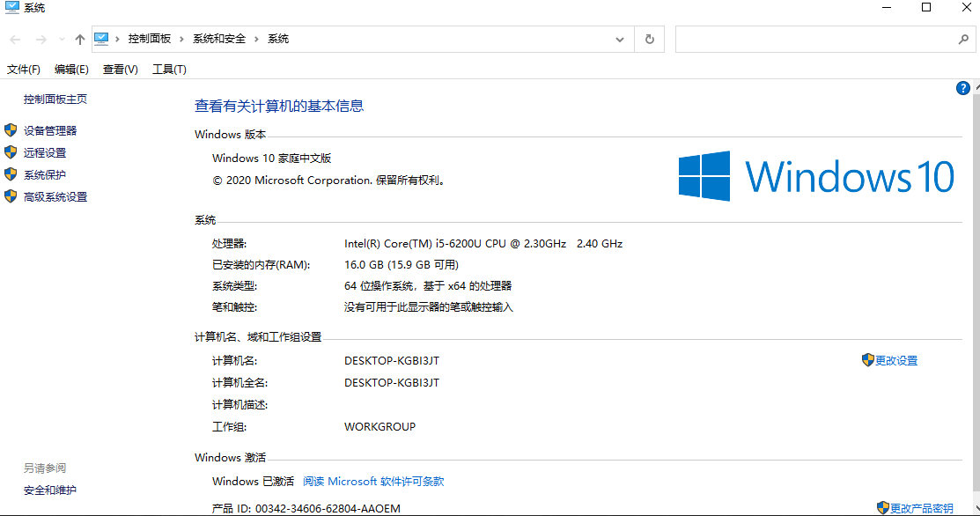Click the Windows 10 logo
Screen dimensions: 980x516
[816, 176]
